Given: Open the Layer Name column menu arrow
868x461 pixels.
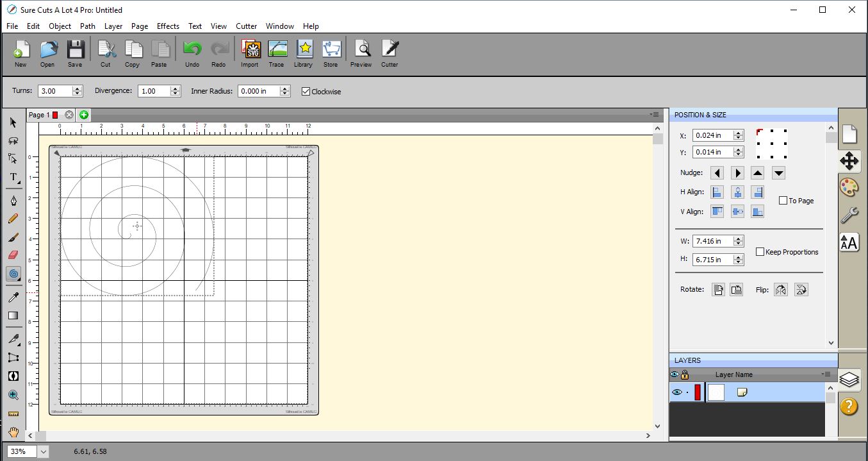Looking at the screenshot, I should click(826, 374).
